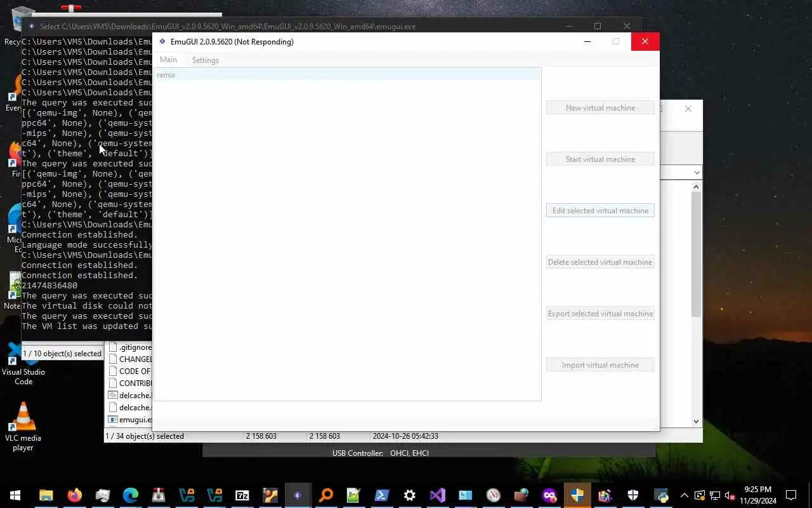812x508 pixels.
Task: Open Visual Studio from the taskbar
Action: coord(438,495)
